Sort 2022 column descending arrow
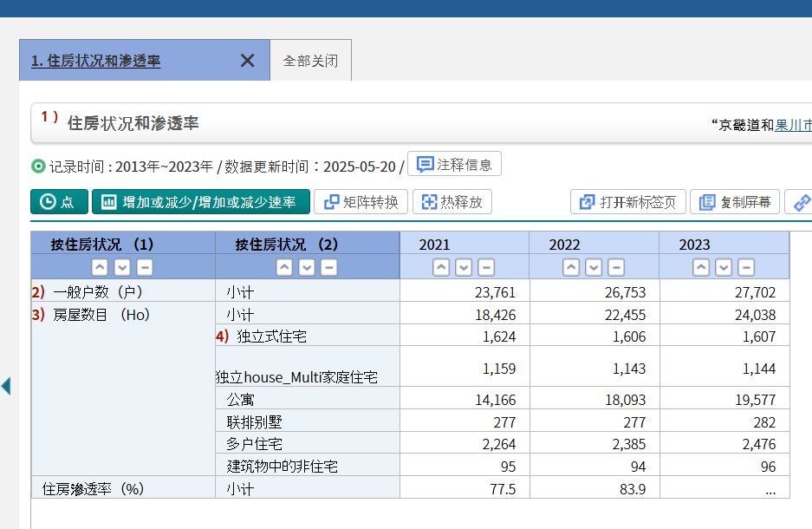The width and height of the screenshot is (812, 529). click(594, 267)
